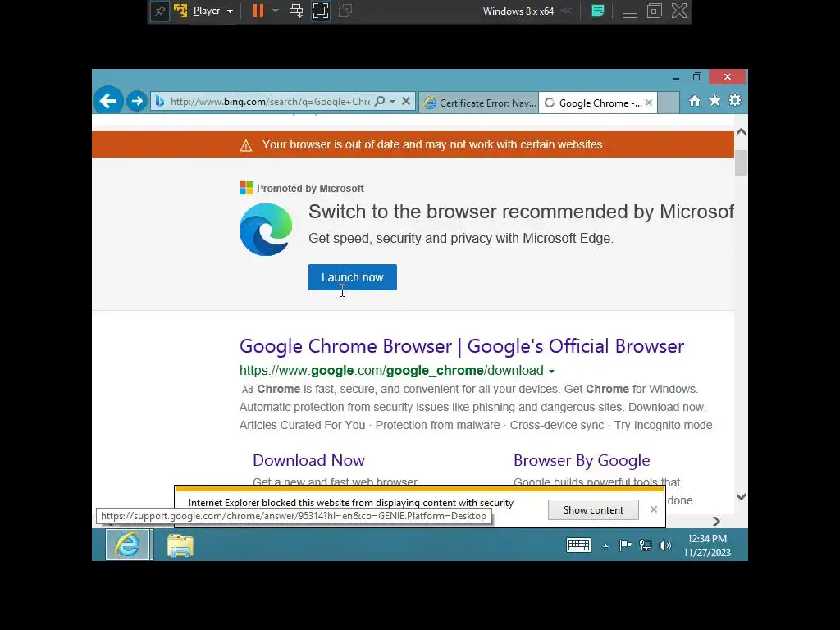Click the Internet Explorer taskbar icon
This screenshot has height=630, width=840.
127,545
